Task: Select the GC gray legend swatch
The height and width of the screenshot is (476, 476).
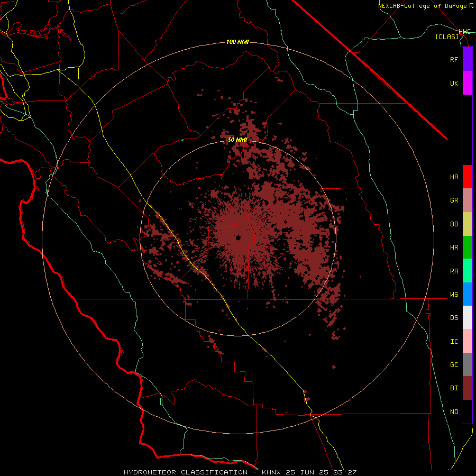Action: [467, 364]
